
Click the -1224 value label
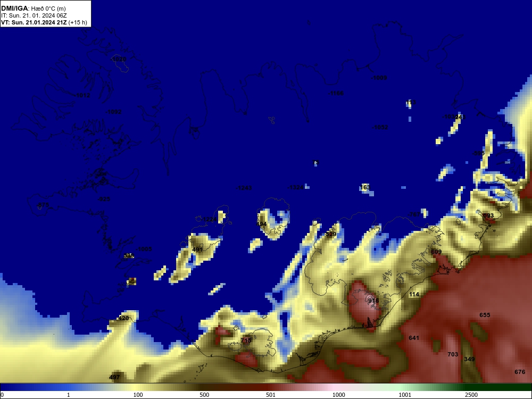tap(209, 220)
